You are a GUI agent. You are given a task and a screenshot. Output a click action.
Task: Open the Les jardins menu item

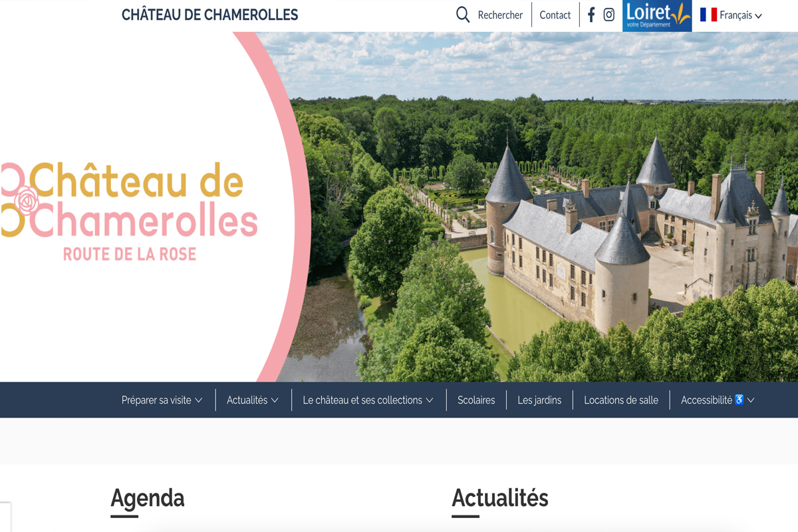point(539,400)
